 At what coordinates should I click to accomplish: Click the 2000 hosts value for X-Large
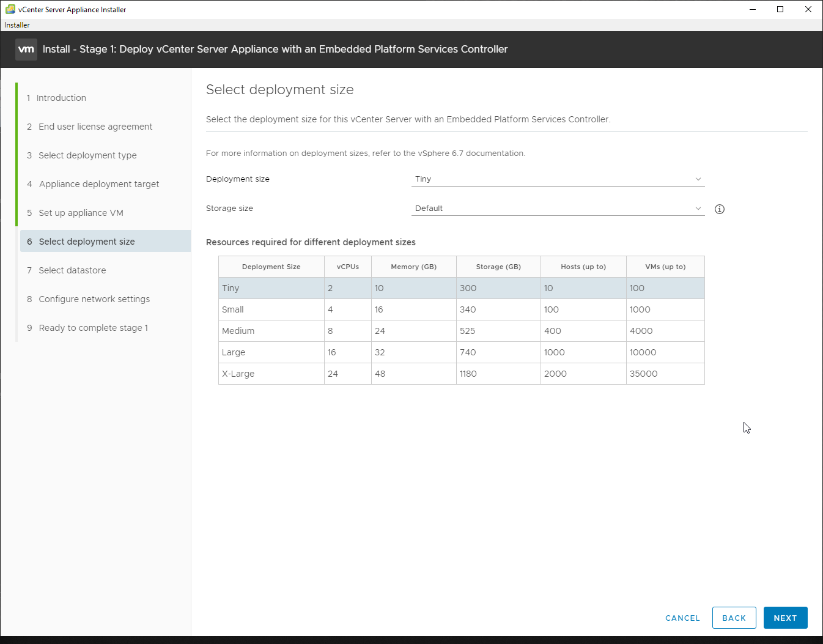555,374
